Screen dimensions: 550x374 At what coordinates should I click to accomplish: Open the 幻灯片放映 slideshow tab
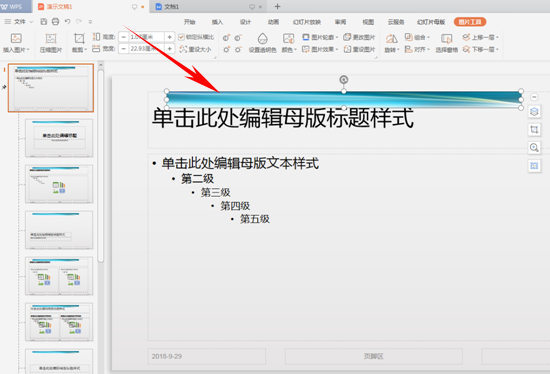point(307,22)
